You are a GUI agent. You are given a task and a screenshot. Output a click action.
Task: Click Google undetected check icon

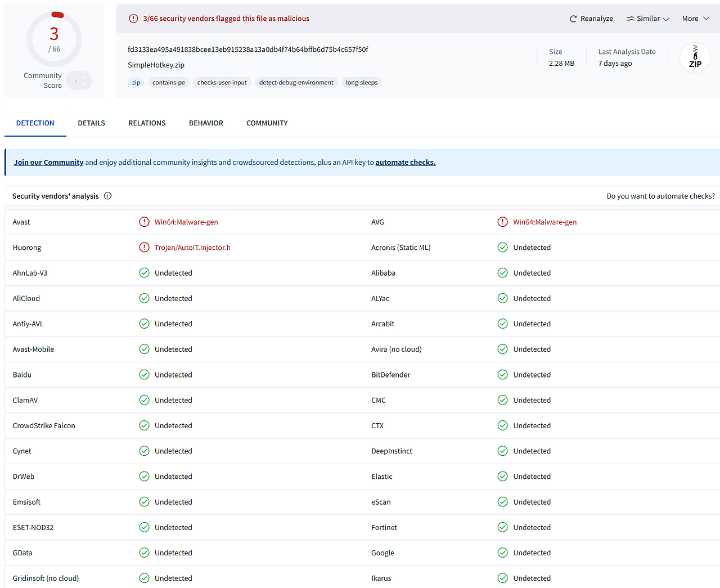(502, 553)
